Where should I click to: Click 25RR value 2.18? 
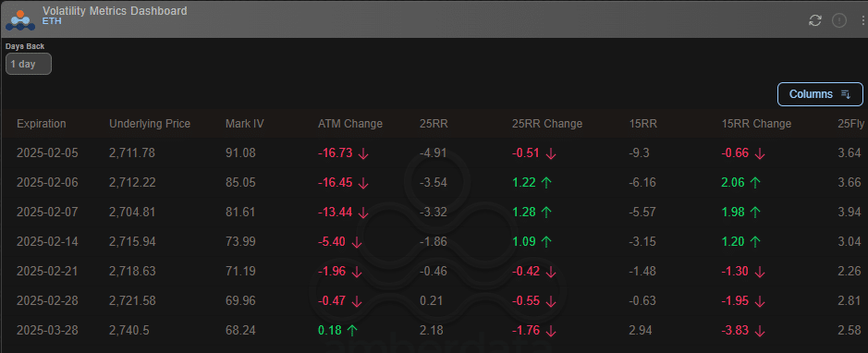point(431,330)
